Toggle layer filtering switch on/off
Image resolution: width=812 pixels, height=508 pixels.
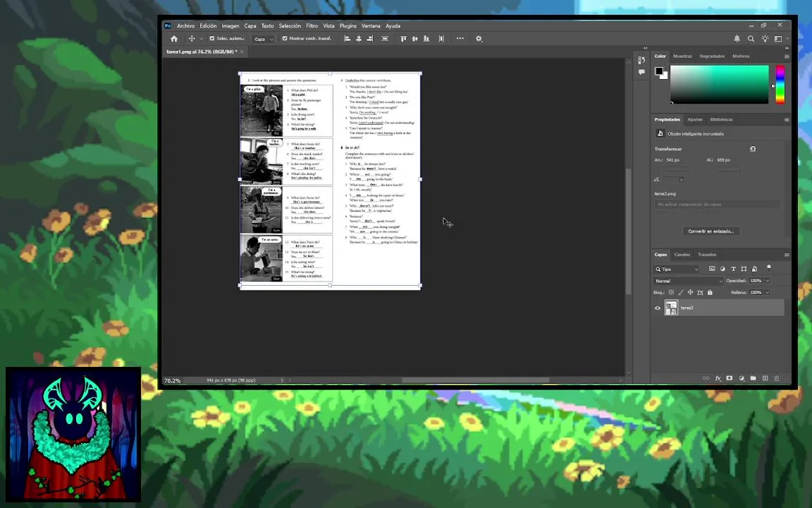pos(769,267)
